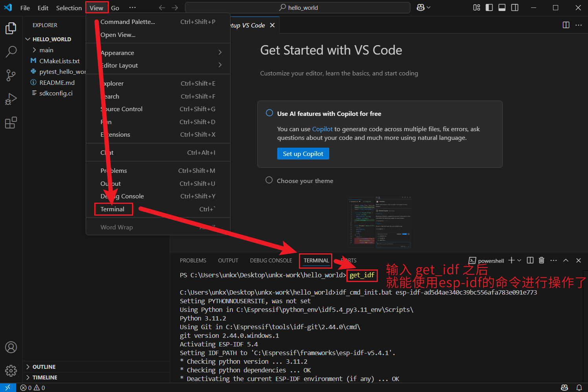This screenshot has height=392, width=588.
Task: Open the Accounts icon in the activity bar
Action: pos(11,347)
